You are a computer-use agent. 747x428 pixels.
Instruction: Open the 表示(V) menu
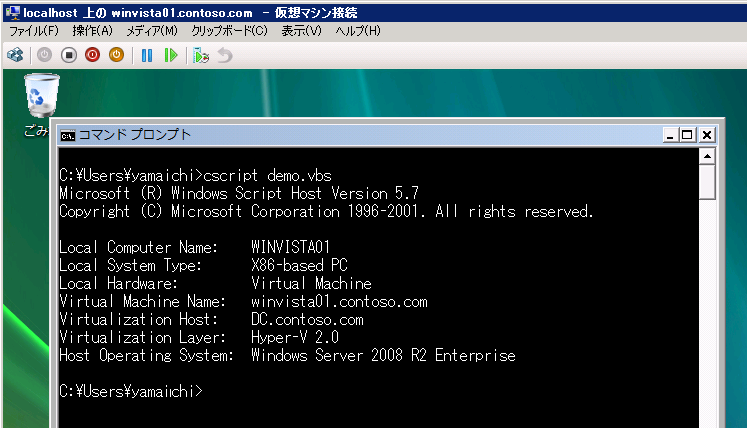(x=301, y=31)
